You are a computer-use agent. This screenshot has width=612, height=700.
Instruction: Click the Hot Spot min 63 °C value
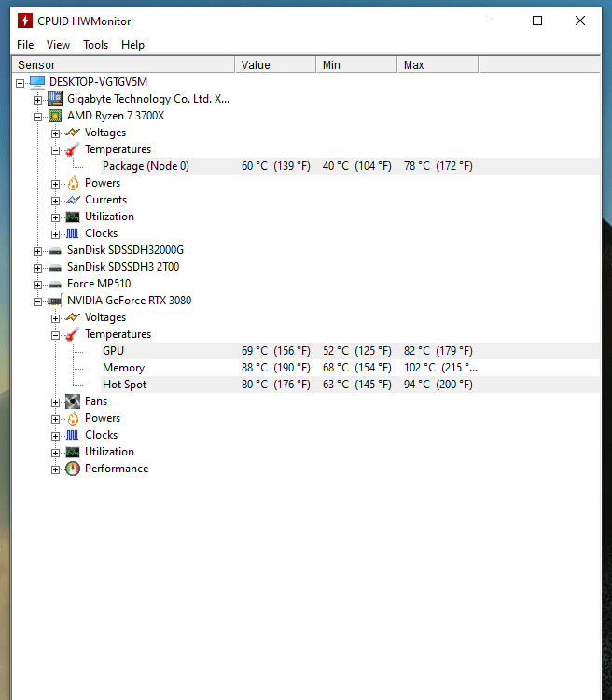click(357, 385)
